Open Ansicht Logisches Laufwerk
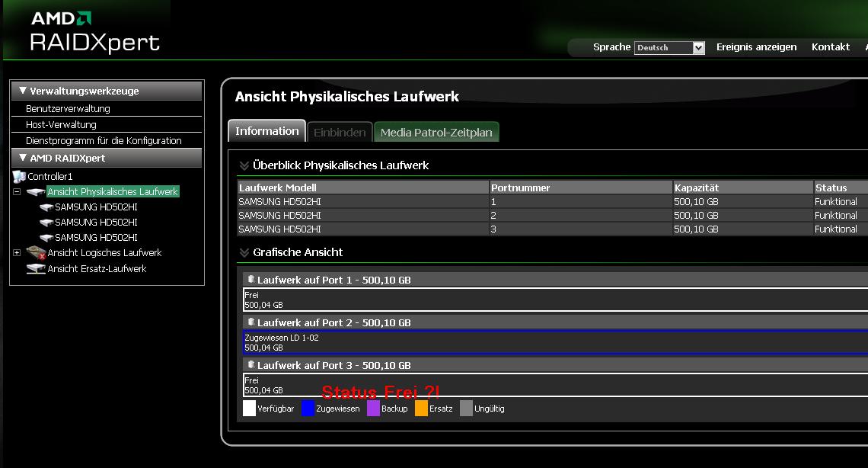Screen dimensions: 868x468 coord(104,253)
